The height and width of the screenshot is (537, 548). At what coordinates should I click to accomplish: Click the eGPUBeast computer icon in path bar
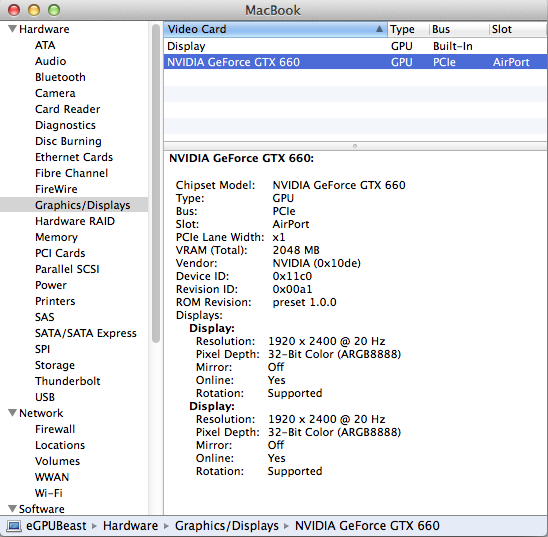(x=14, y=525)
